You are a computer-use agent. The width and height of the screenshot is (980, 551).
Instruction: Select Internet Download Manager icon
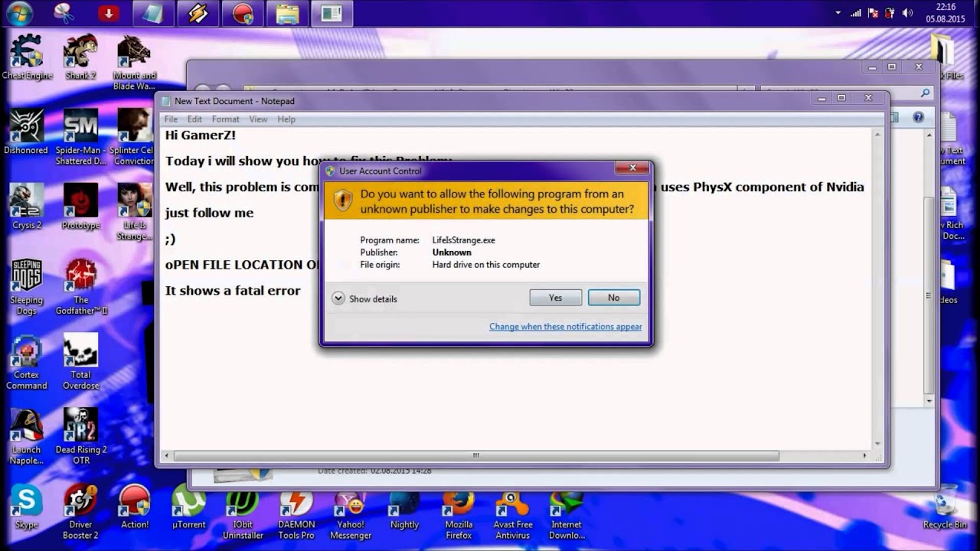click(x=567, y=512)
